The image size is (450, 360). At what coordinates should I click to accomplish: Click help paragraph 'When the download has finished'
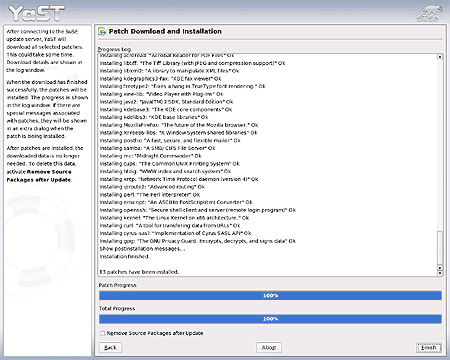(47, 109)
